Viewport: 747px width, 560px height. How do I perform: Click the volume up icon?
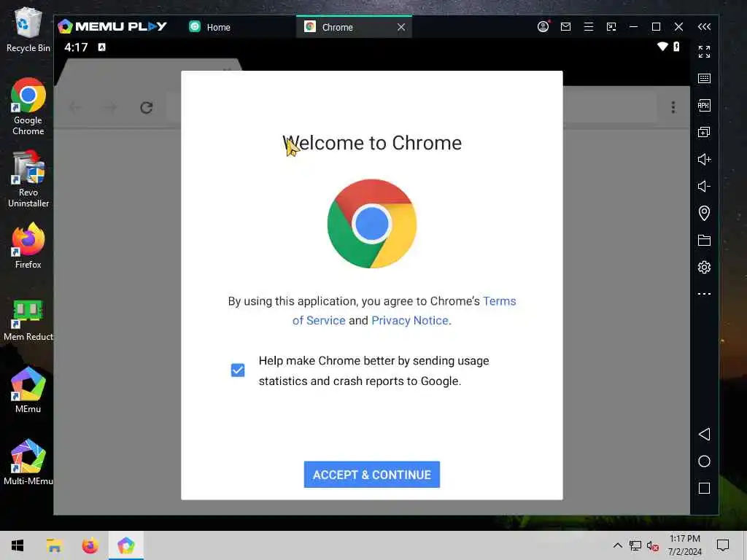[704, 159]
